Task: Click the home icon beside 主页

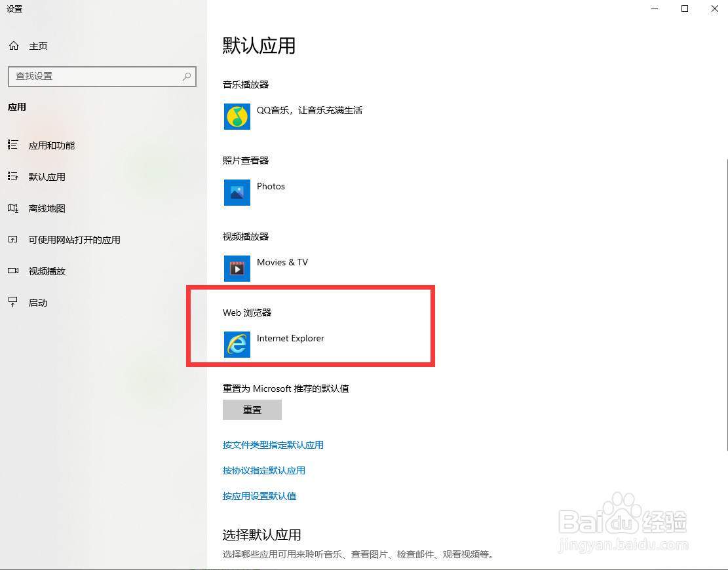Action: click(14, 46)
